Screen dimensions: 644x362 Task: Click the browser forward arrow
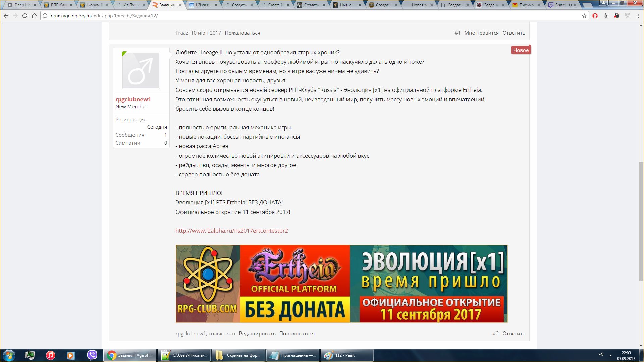(x=15, y=16)
